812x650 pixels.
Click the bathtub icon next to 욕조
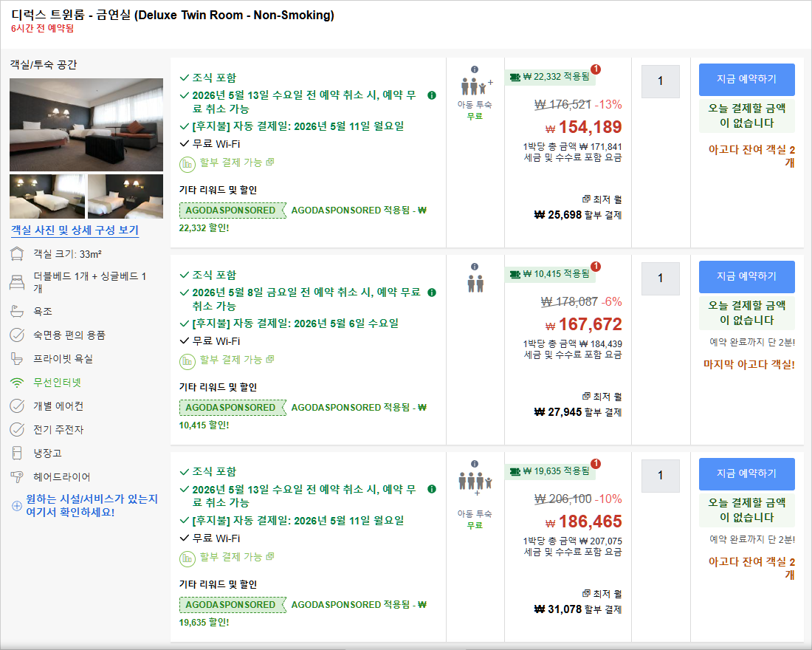(17, 312)
